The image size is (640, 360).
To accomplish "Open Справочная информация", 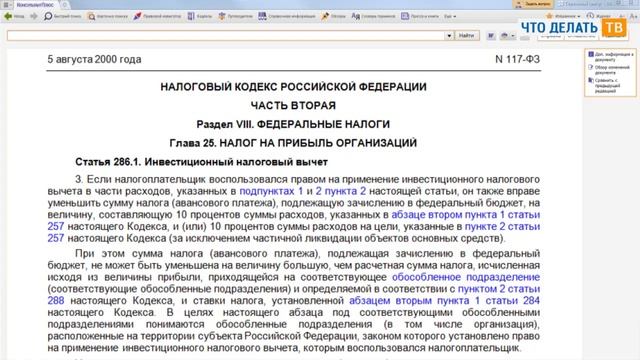I will (287, 16).
